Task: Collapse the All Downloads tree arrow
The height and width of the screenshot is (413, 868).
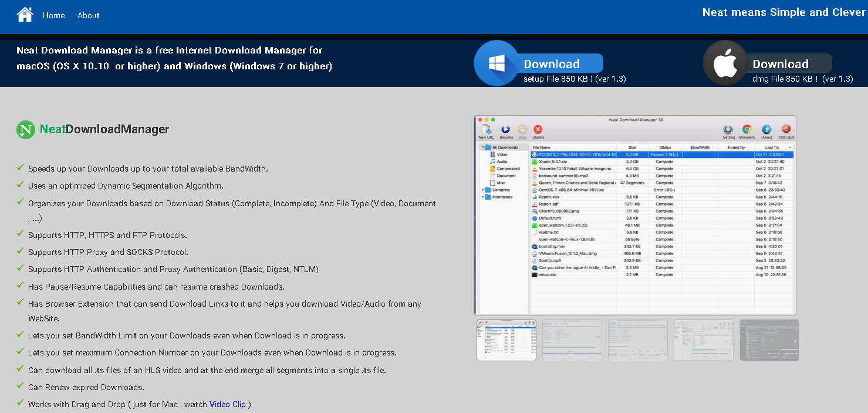Action: pos(482,147)
